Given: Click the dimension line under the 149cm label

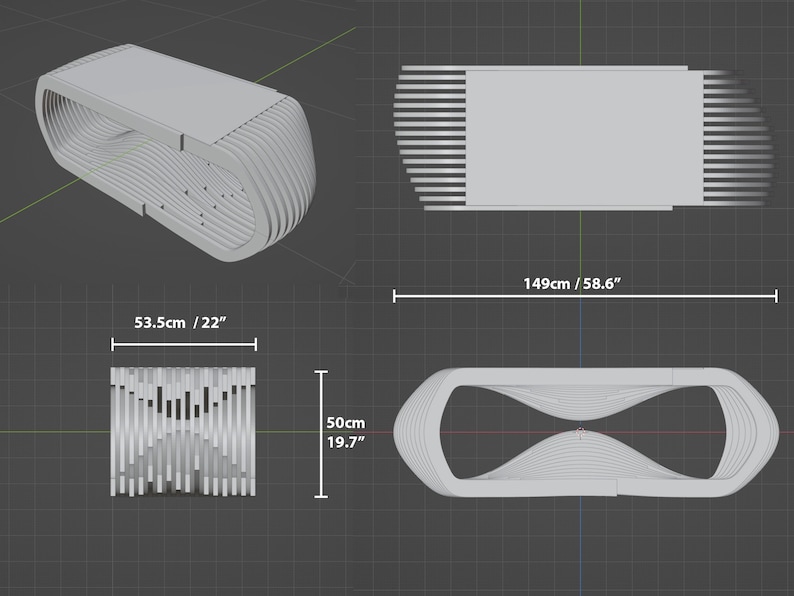Looking at the screenshot, I should click(x=585, y=296).
